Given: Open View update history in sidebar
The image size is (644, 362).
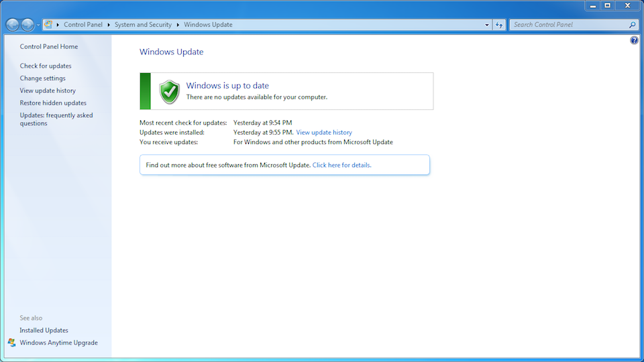Looking at the screenshot, I should click(48, 90).
